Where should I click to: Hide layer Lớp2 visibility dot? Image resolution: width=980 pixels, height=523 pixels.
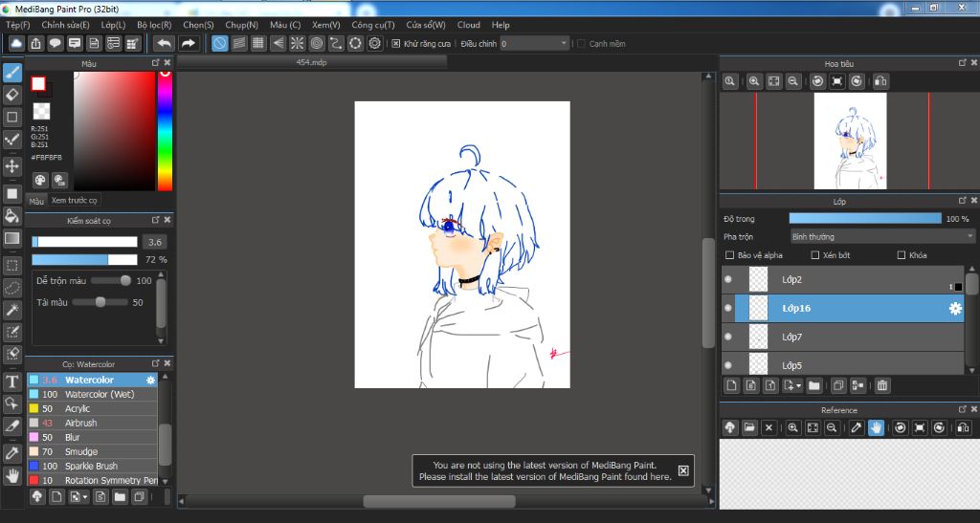728,279
